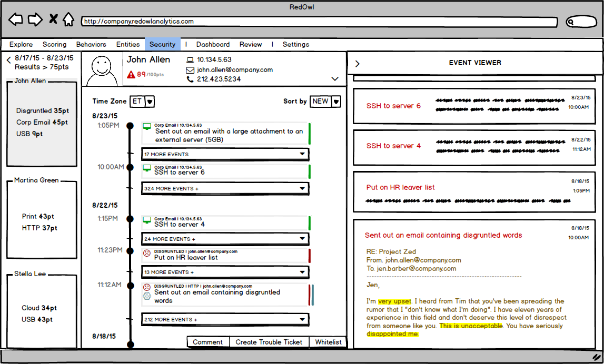Open the Dashboard menu item
The width and height of the screenshot is (604, 364).
tap(213, 44)
